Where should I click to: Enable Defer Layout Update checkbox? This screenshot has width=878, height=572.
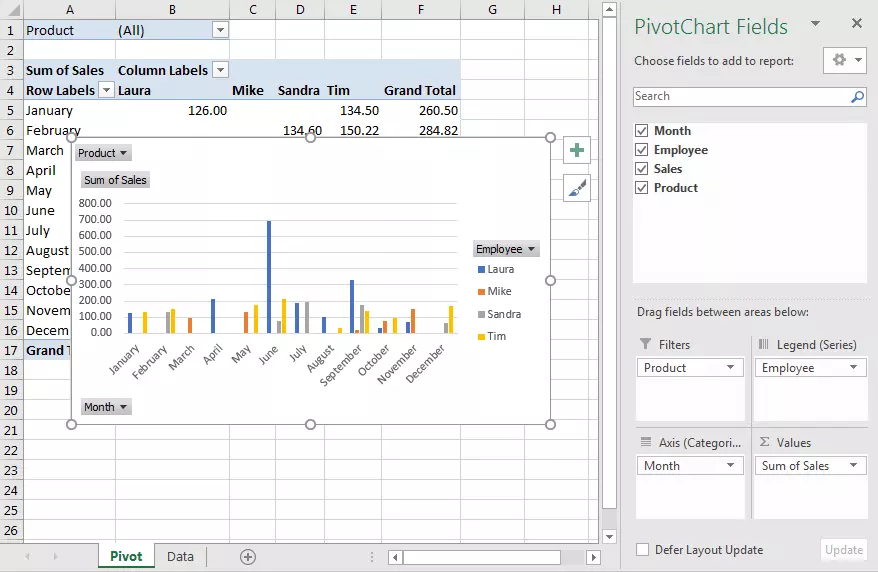(x=642, y=550)
